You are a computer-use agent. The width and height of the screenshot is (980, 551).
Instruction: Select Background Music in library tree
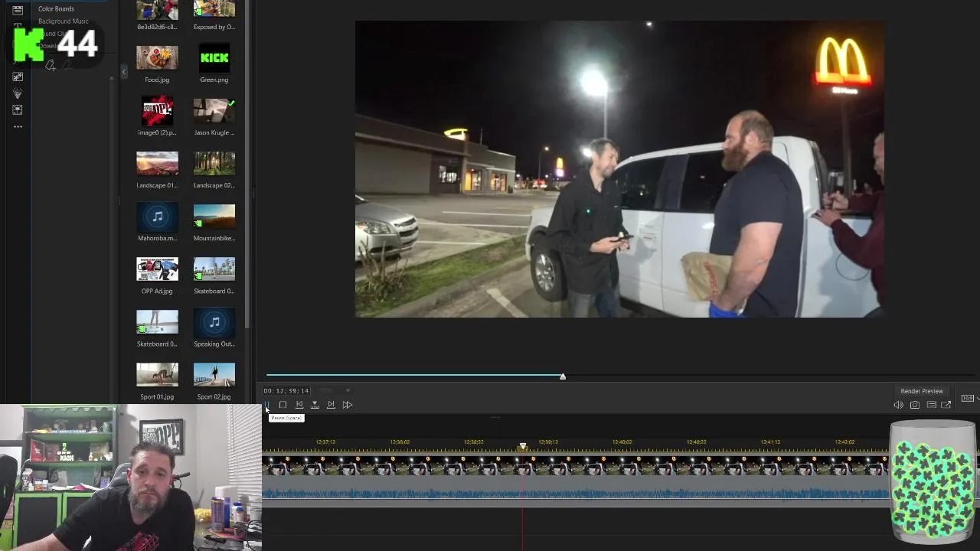(63, 21)
